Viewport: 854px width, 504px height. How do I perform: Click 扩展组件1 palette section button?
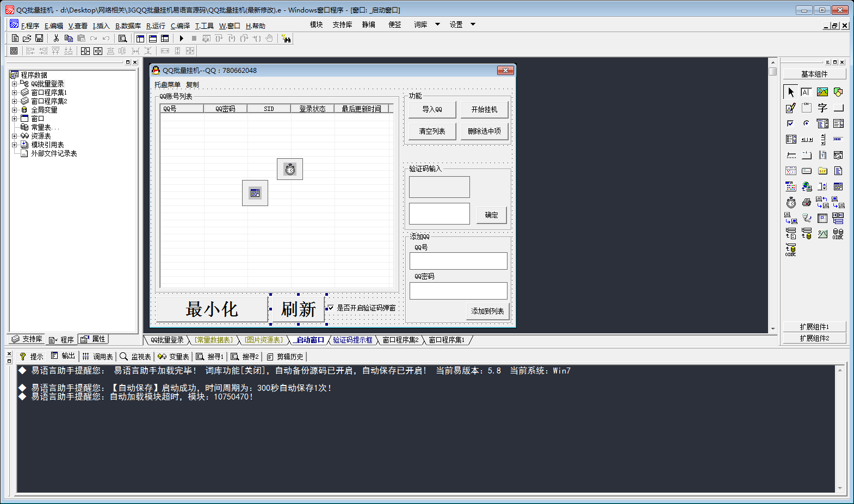[x=814, y=327]
